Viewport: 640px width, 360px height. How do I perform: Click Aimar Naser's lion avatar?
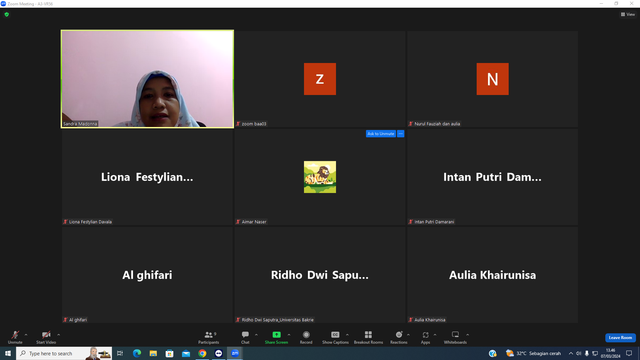(320, 177)
